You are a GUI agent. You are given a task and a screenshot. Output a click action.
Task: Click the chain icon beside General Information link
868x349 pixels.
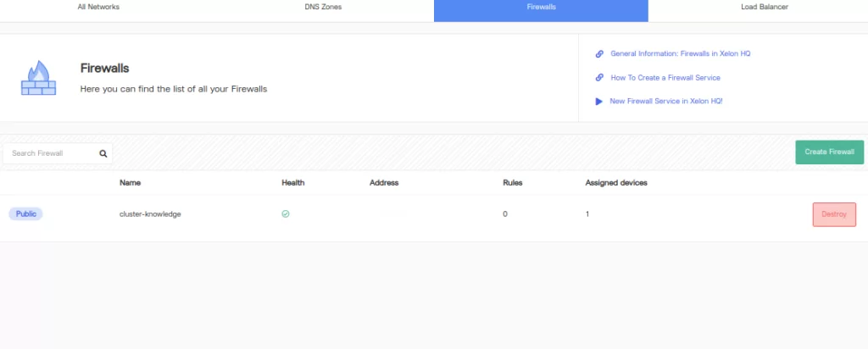(599, 53)
